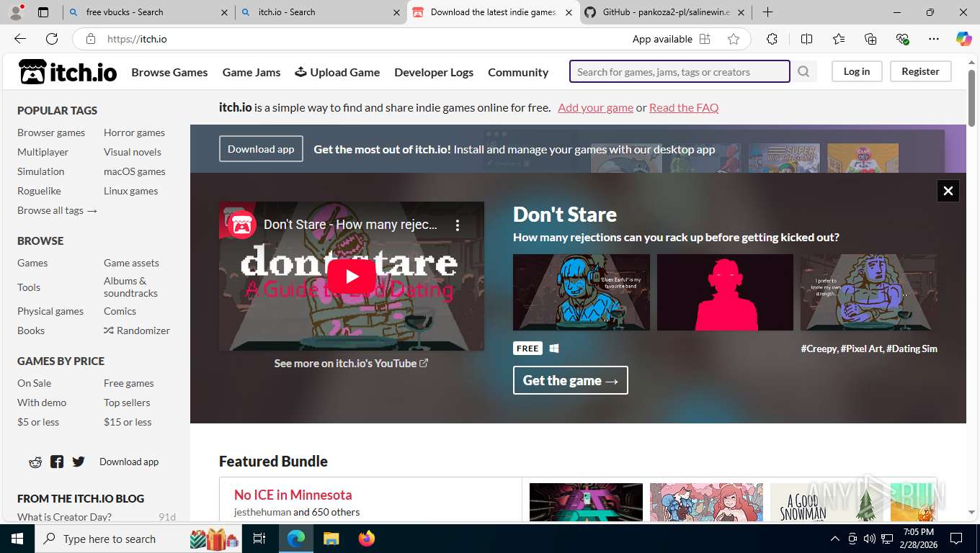Viewport: 980px width, 553px height.
Task: Follow the Add your game link
Action: (x=595, y=107)
